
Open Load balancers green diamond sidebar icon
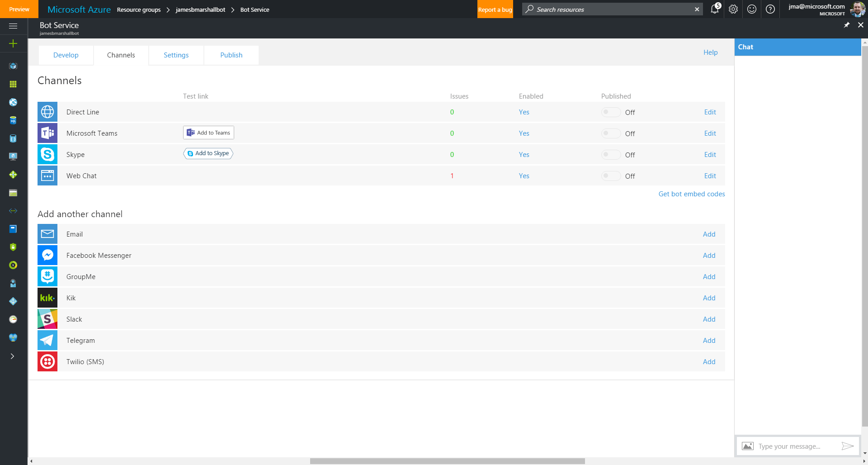(13, 175)
